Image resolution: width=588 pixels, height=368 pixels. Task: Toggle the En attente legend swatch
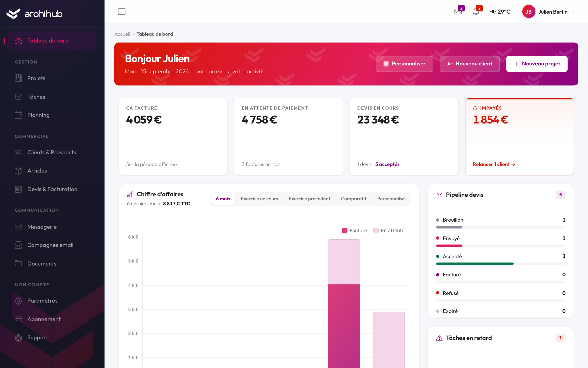(x=376, y=231)
